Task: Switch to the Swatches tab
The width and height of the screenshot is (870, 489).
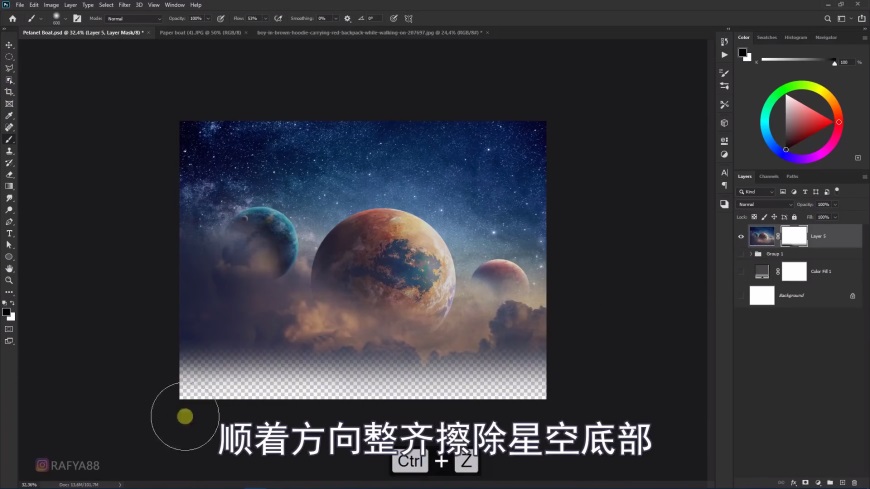Action: click(766, 37)
